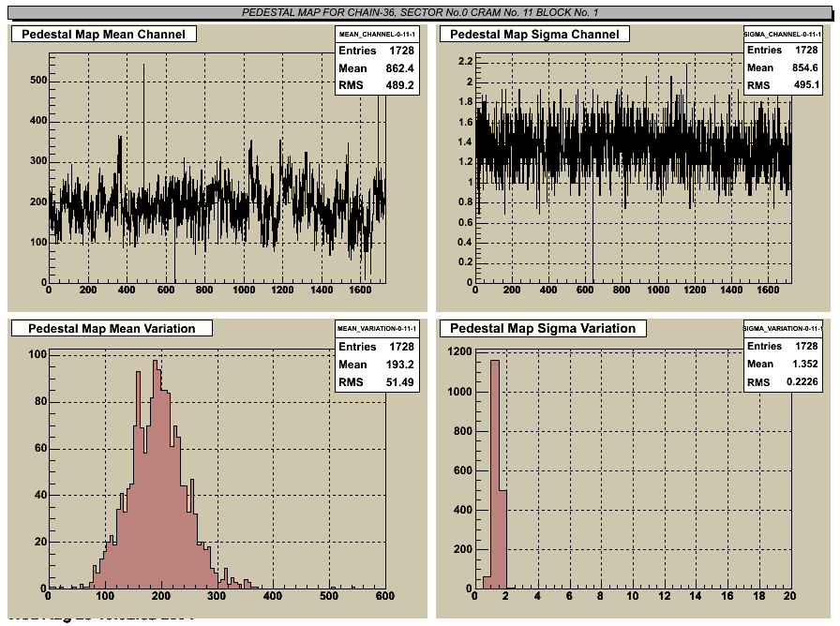Click the y-axis label 2.2 in Sigma Channel plot
The image size is (840, 626).
click(x=466, y=61)
